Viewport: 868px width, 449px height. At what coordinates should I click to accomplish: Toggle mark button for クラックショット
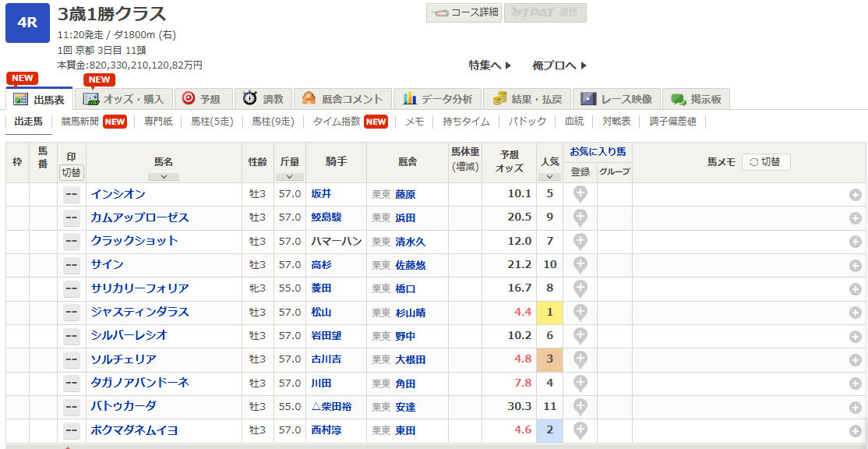pos(72,242)
